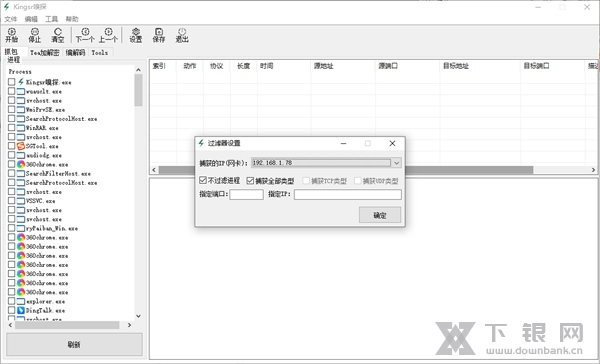Confirm filter settings with 确定 button
The height and width of the screenshot is (364, 600).
[380, 215]
